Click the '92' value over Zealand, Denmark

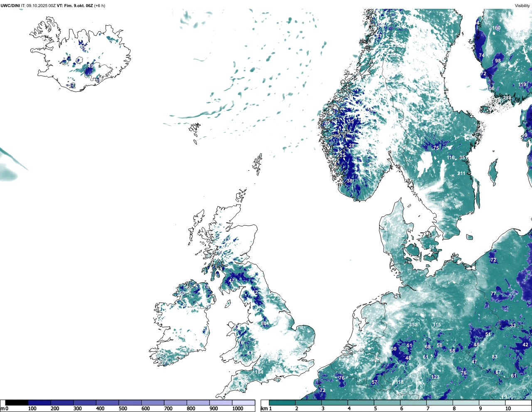pos(432,247)
